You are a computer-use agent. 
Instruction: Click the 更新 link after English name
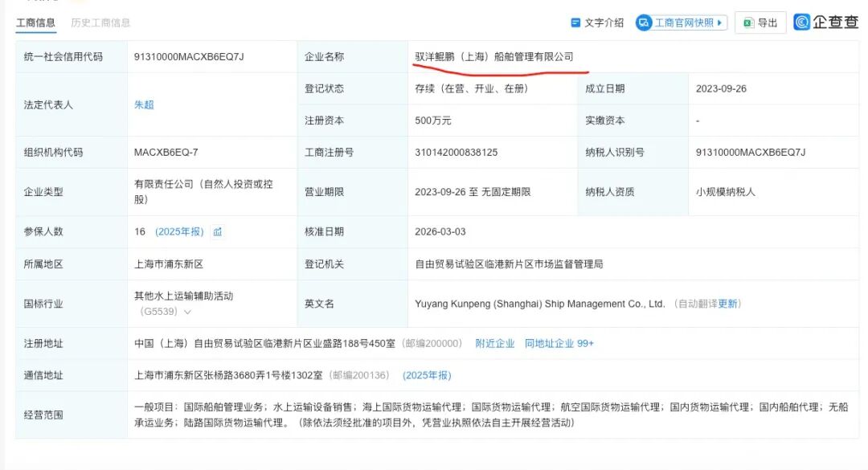(x=727, y=304)
